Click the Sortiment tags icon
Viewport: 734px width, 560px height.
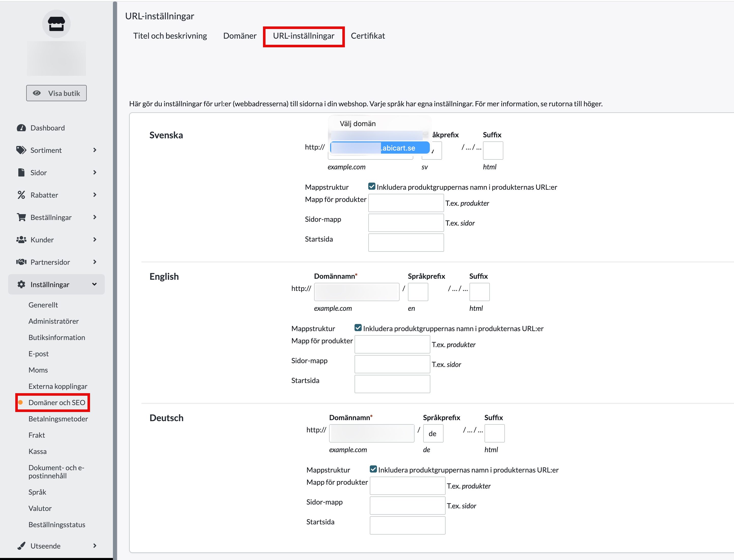coord(21,150)
